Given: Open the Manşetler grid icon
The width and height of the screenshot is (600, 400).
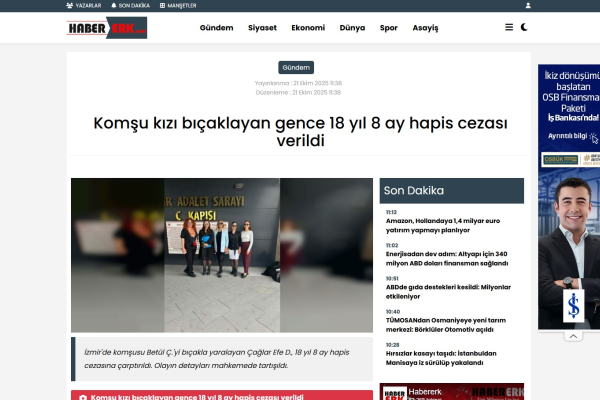Looking at the screenshot, I should coord(162,6).
